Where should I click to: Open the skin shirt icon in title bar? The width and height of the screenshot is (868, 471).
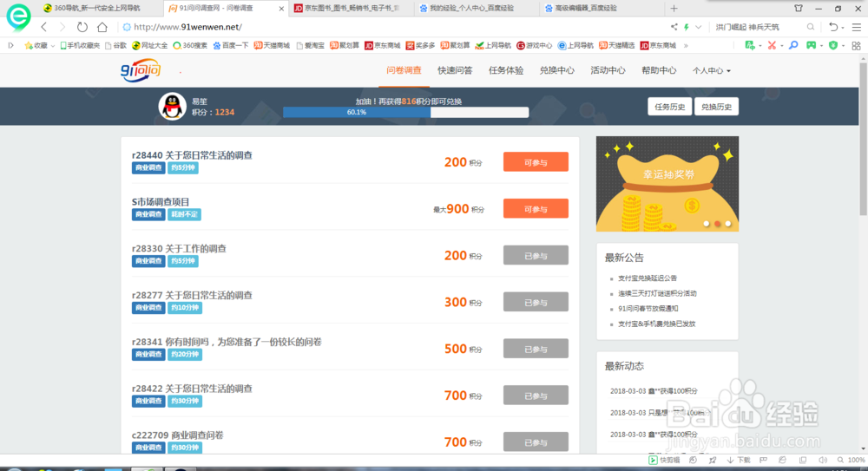799,9
